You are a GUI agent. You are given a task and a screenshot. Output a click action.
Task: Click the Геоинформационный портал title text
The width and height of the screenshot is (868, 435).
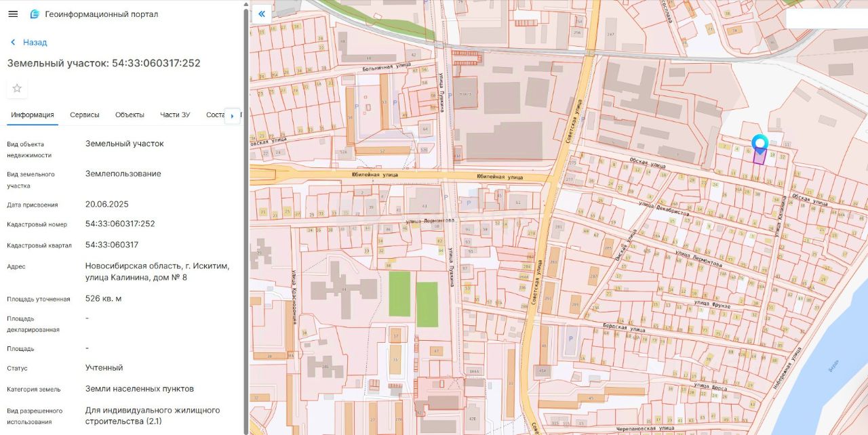[x=102, y=14]
